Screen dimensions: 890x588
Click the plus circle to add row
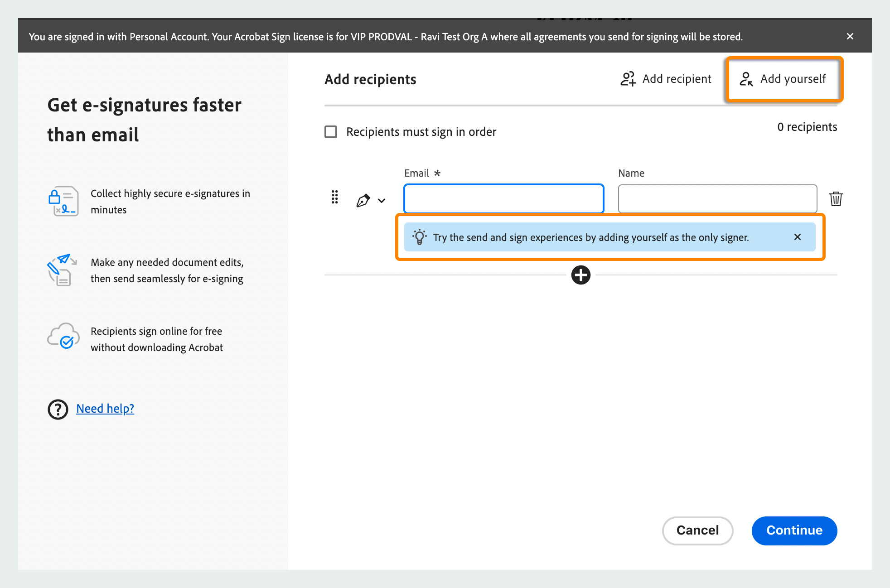click(x=580, y=275)
